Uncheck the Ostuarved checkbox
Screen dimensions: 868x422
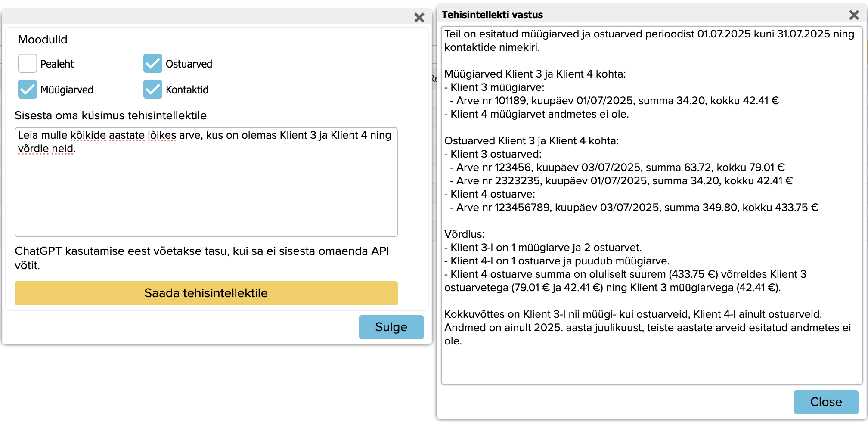tap(153, 64)
